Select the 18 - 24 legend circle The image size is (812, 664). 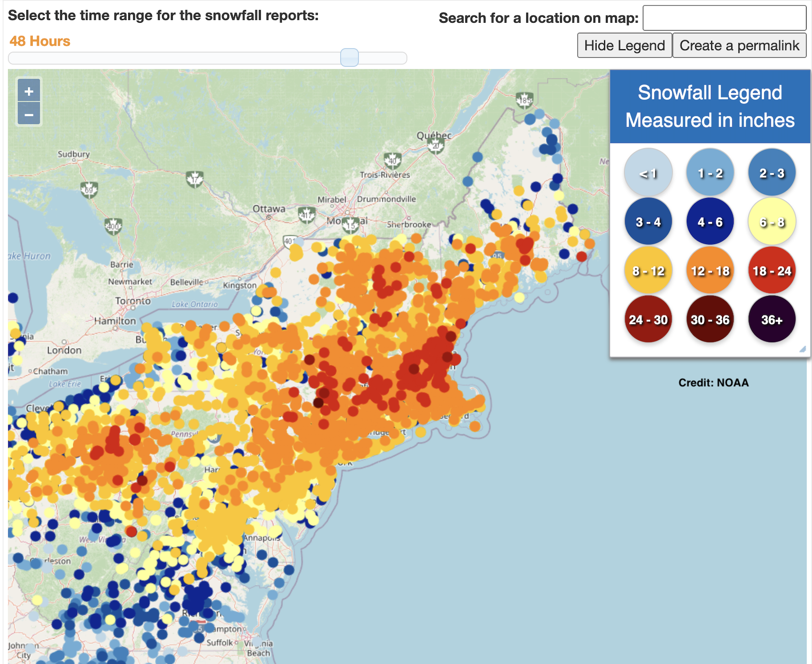point(772,270)
